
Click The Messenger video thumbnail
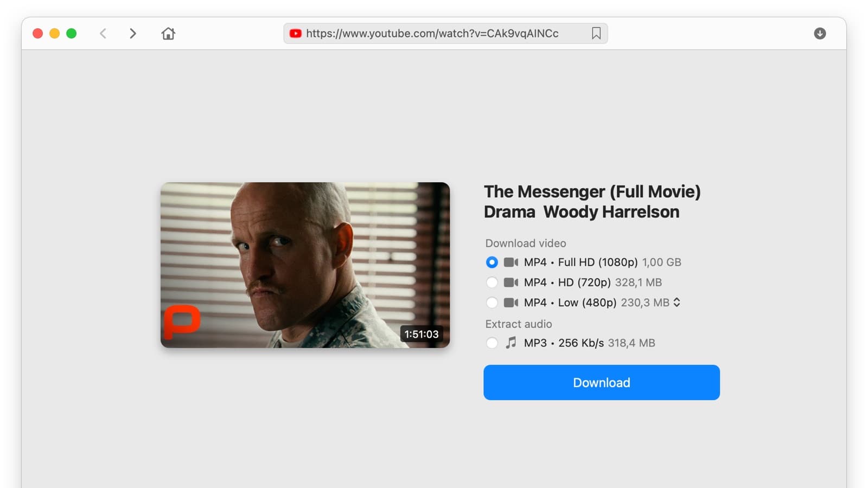305,265
